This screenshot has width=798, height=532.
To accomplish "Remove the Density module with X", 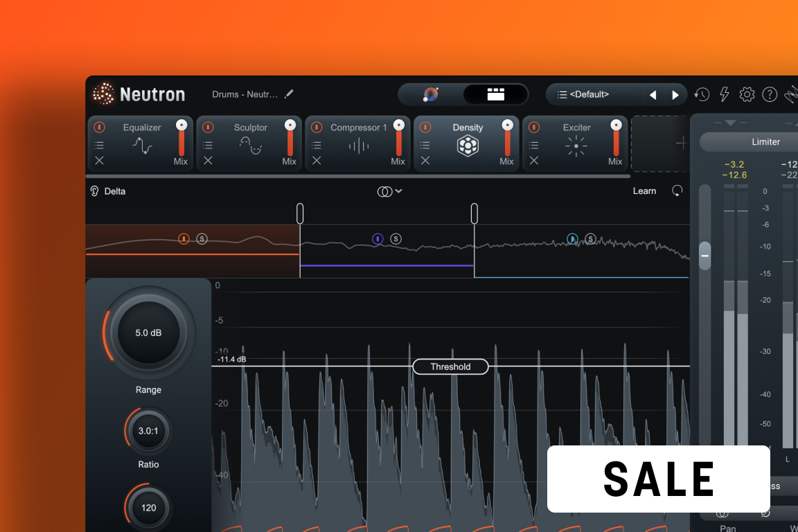I will tap(425, 161).
